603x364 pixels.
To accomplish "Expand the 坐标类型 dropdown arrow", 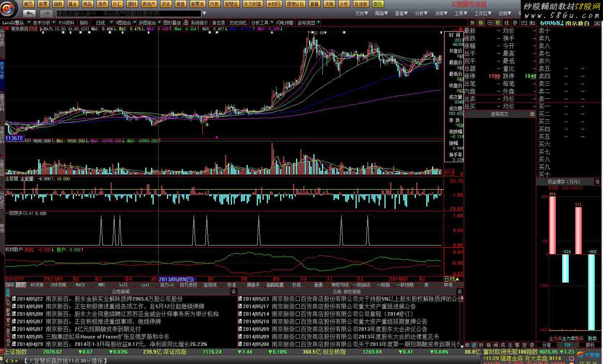I will click(x=318, y=23).
